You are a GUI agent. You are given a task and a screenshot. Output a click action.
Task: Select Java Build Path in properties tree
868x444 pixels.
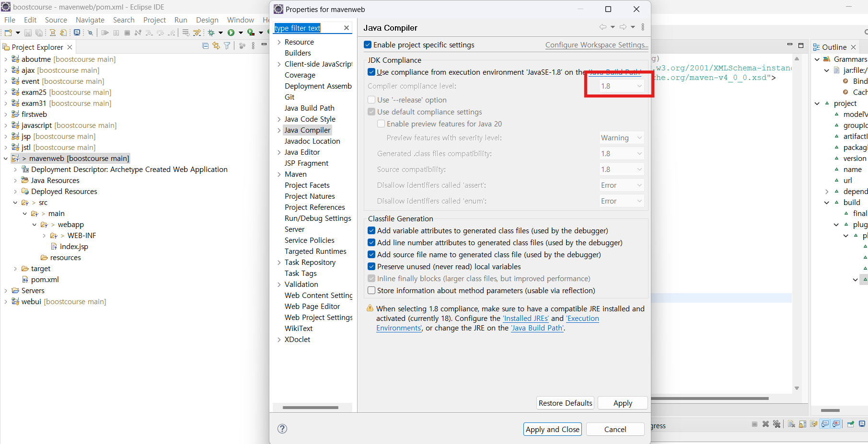tap(310, 108)
